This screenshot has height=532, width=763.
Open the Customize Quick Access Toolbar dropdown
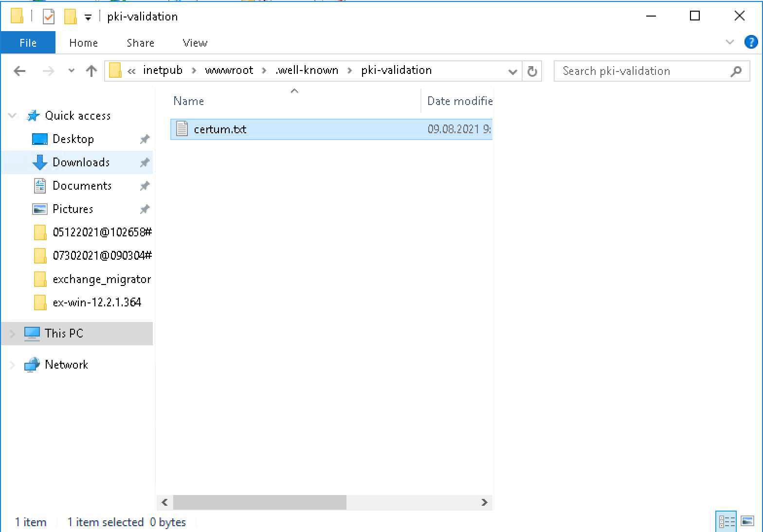click(88, 18)
